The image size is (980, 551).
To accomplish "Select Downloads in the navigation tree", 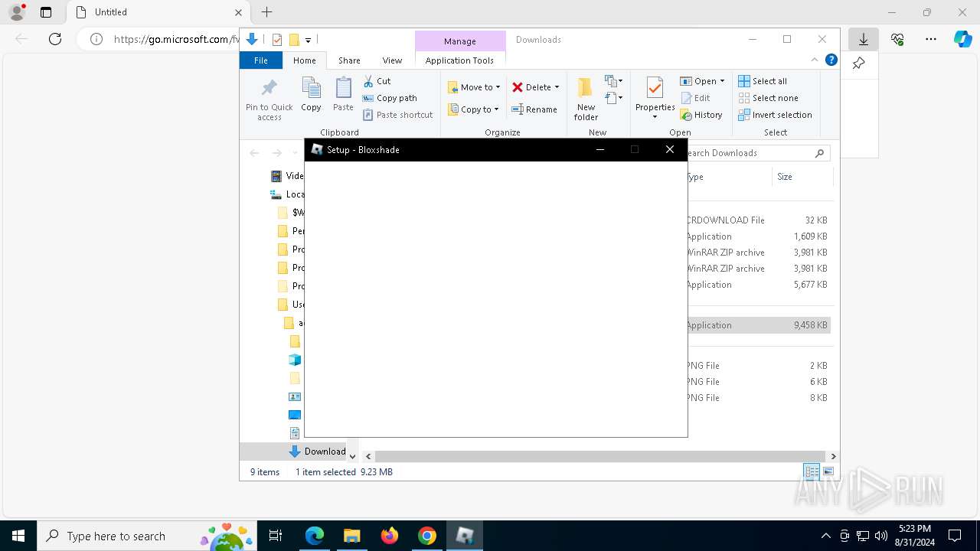I will [316, 452].
